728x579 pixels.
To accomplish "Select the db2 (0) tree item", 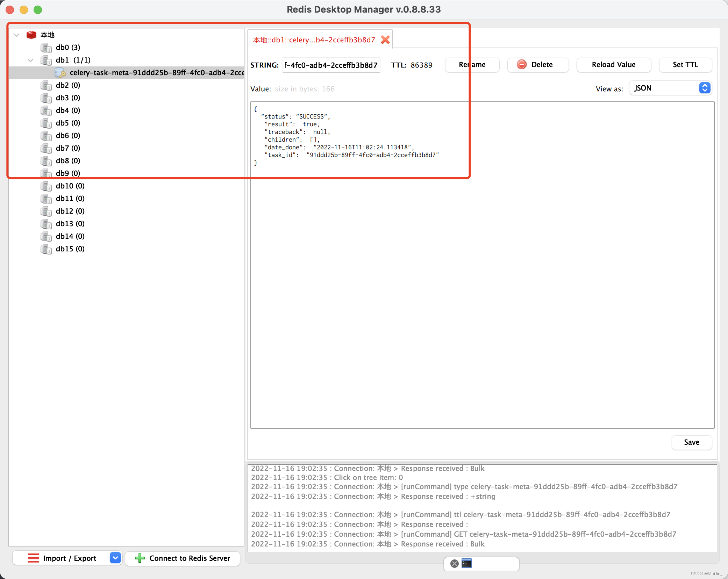I will (68, 85).
